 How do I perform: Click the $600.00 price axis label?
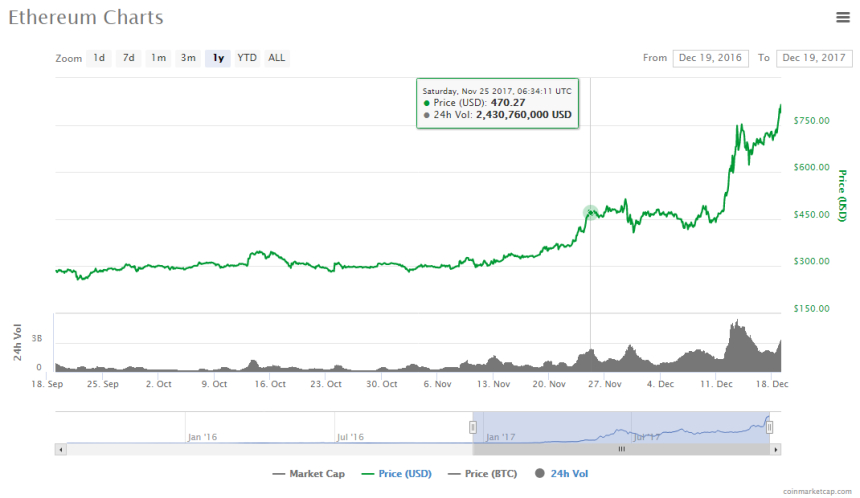[811, 167]
